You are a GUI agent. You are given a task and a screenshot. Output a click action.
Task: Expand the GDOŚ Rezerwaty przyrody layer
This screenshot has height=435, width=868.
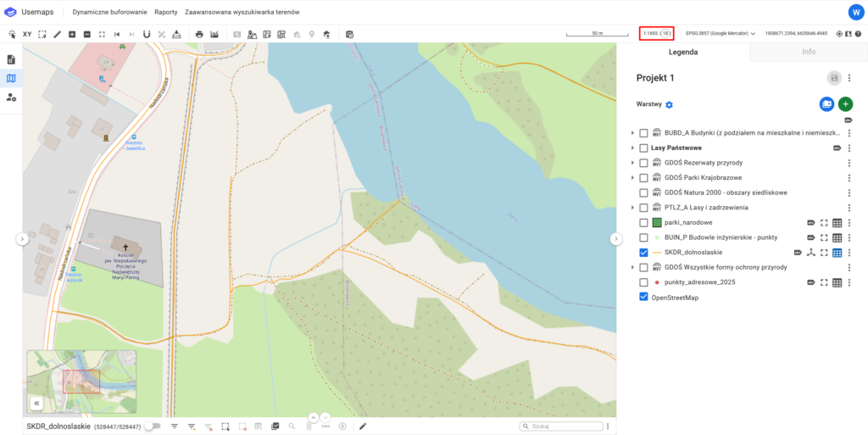pyautogui.click(x=632, y=163)
